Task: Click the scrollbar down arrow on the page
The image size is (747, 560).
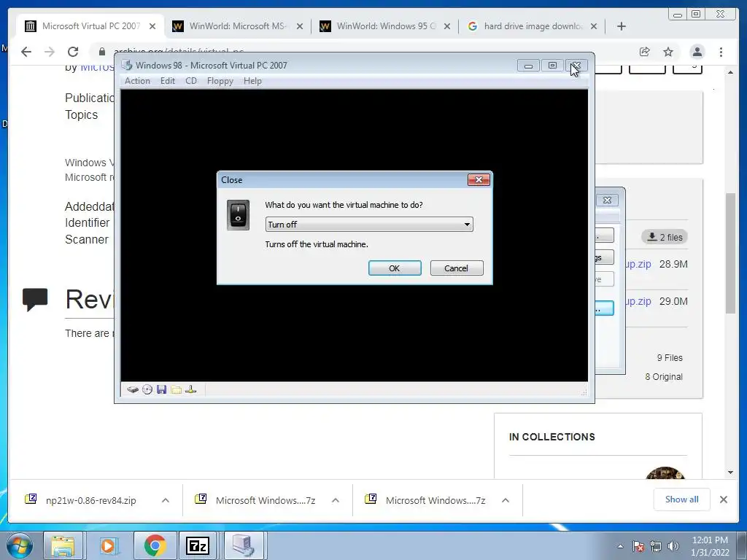Action: (x=731, y=472)
